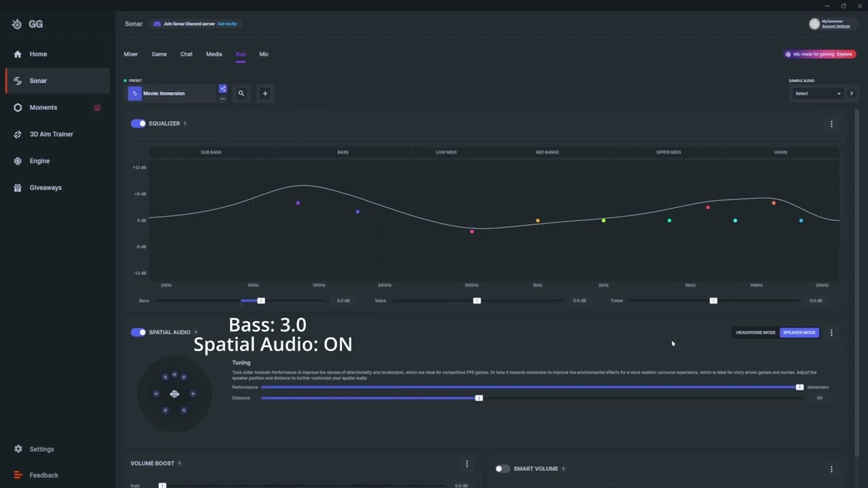The width and height of the screenshot is (868, 488).
Task: Click the Distance slider handle
Action: point(479,398)
